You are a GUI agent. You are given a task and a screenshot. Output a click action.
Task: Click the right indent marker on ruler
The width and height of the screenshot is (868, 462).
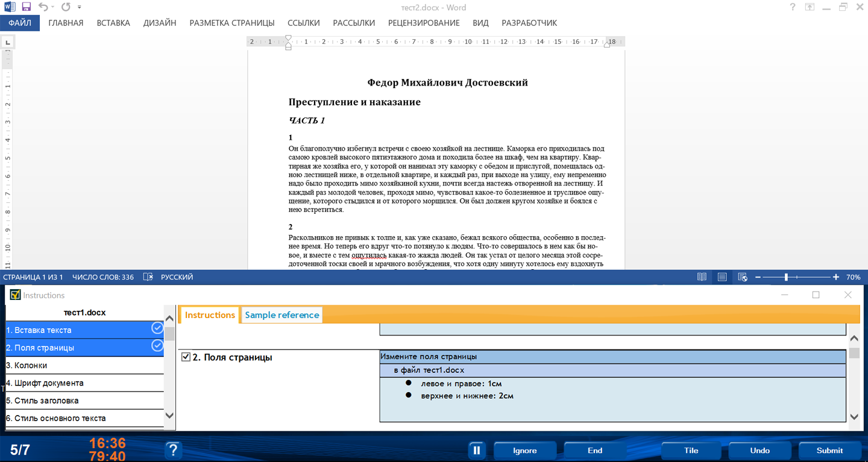[606, 45]
